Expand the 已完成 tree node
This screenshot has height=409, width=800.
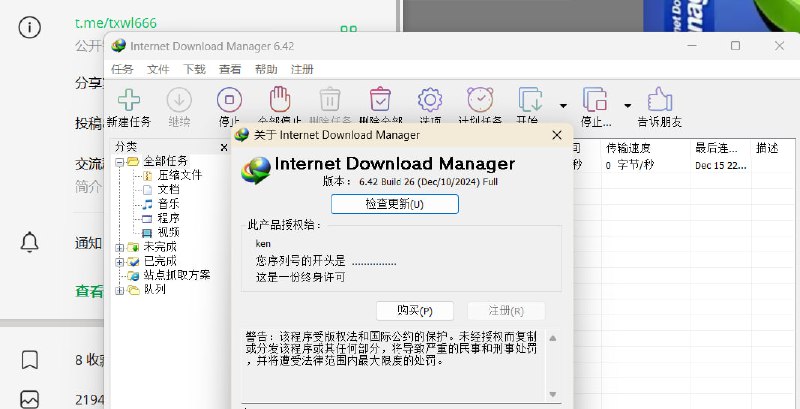[x=119, y=262]
